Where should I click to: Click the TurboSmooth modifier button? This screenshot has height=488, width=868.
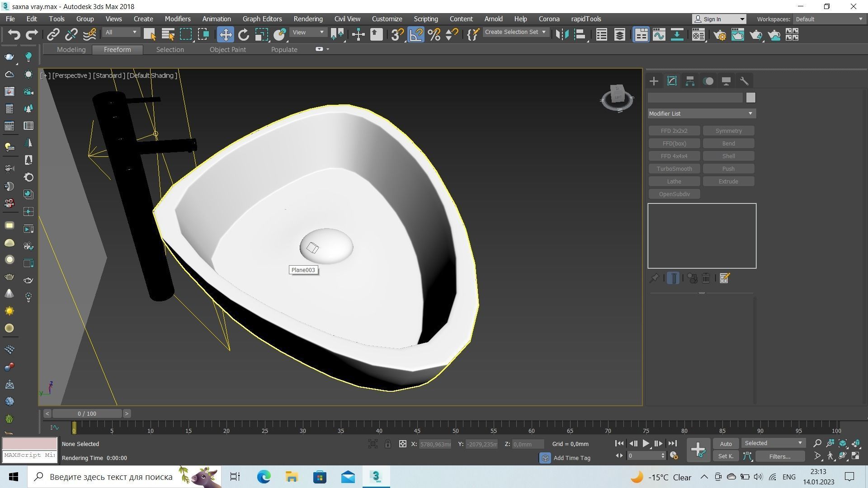click(674, 169)
